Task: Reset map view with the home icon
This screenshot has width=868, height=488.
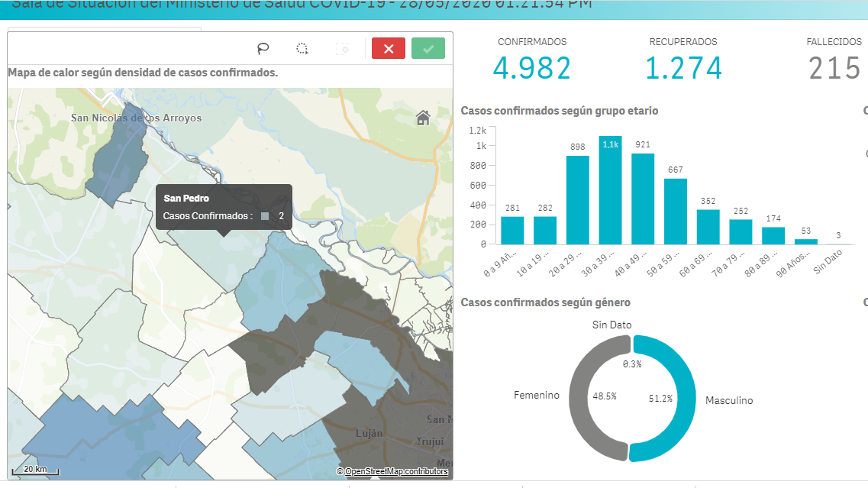Action: pyautogui.click(x=423, y=118)
